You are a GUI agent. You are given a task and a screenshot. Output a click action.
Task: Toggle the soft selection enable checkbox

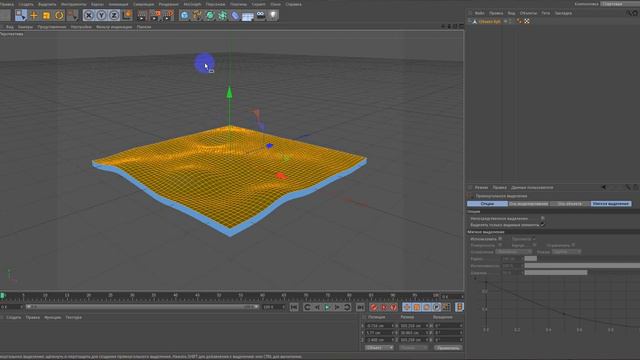coord(500,239)
